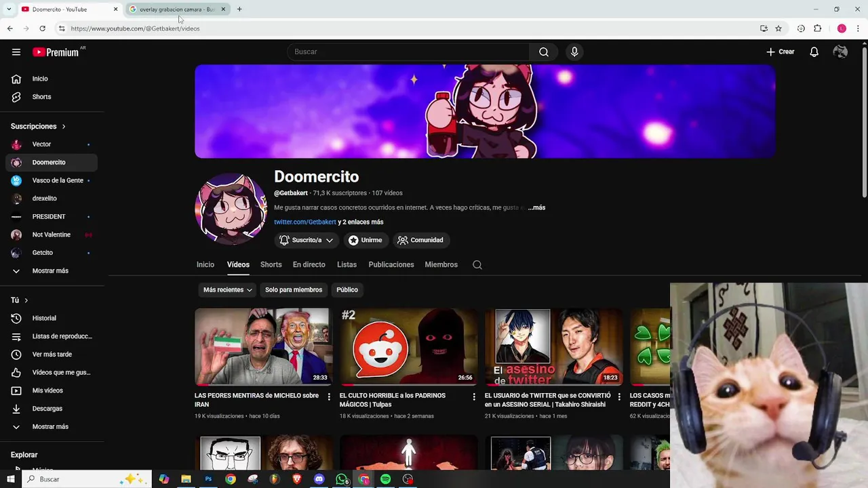
Task: Open Discord from the taskbar
Action: point(319,479)
